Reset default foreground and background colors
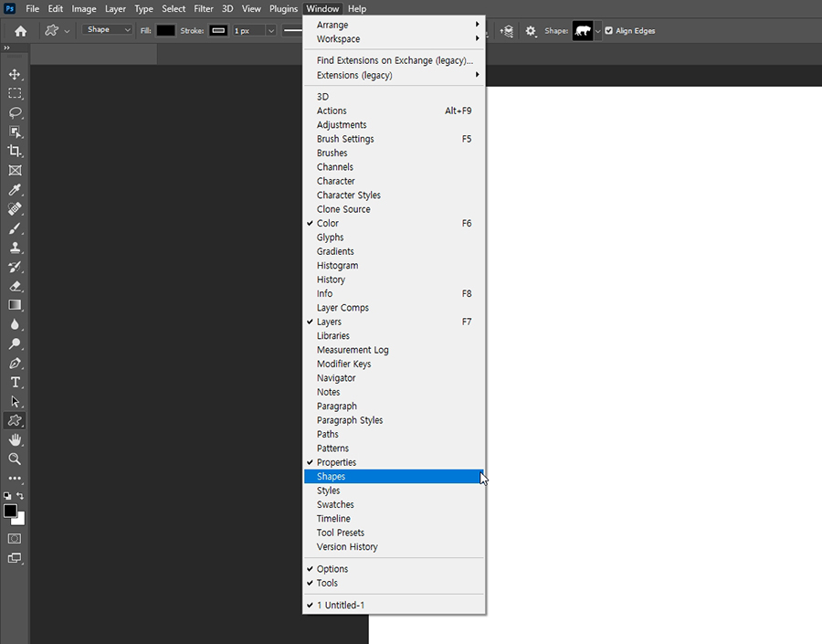 coord(7,496)
